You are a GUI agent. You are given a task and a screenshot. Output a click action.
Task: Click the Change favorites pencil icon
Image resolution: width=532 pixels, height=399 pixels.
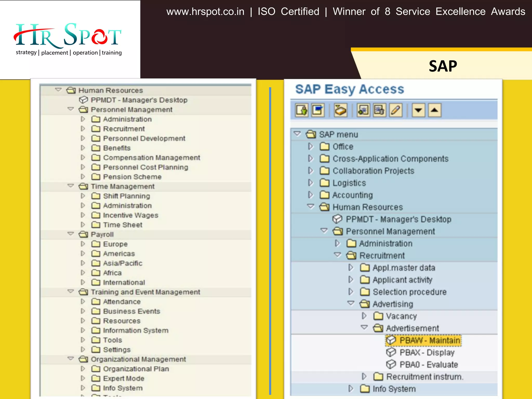(x=396, y=110)
